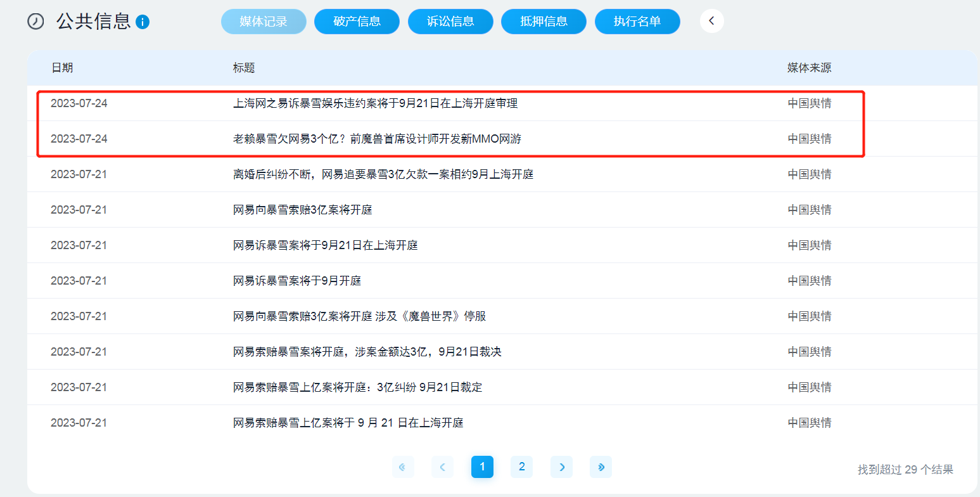980x497 pixels.
Task: Click the clock icon before 公共信息
Action: (35, 22)
